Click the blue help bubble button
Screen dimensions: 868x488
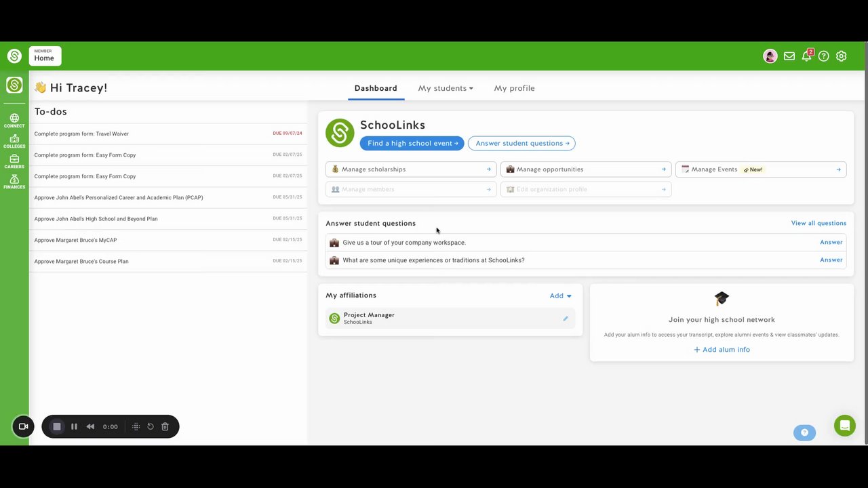tap(805, 432)
